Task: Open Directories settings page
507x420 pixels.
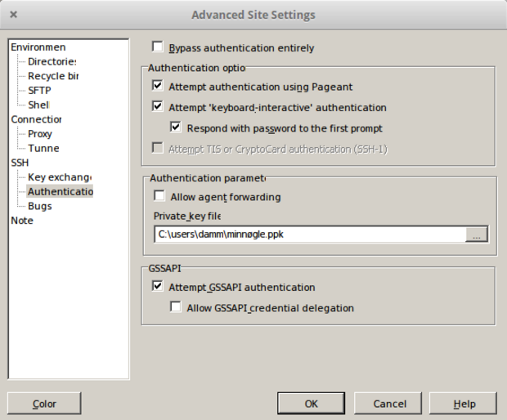Action: coord(52,61)
